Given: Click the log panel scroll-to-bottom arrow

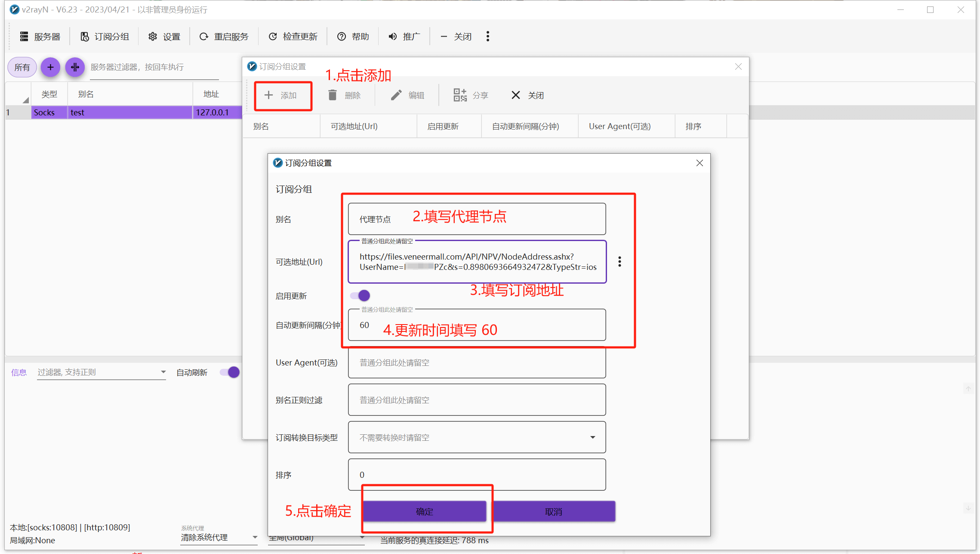Looking at the screenshot, I should tap(968, 508).
